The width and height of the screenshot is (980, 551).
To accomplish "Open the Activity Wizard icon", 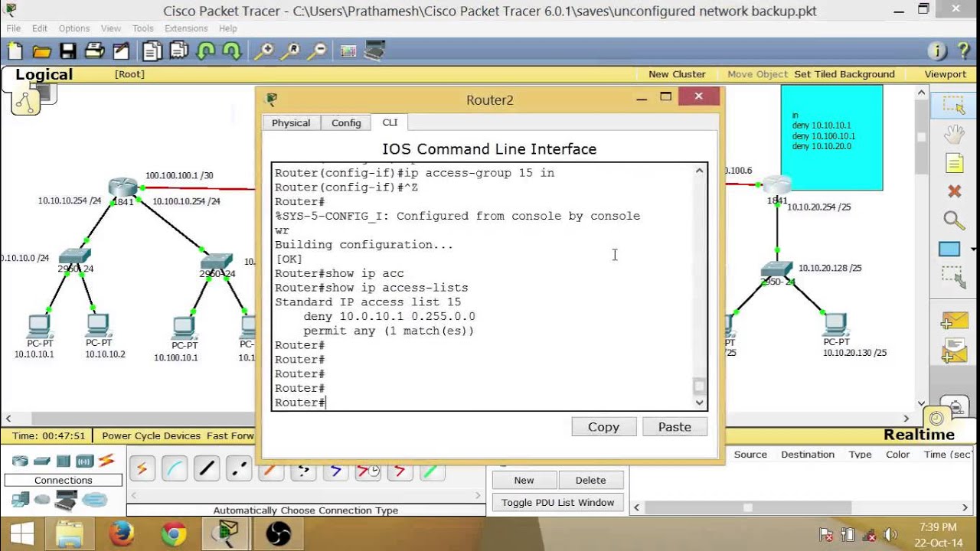I will click(x=122, y=51).
